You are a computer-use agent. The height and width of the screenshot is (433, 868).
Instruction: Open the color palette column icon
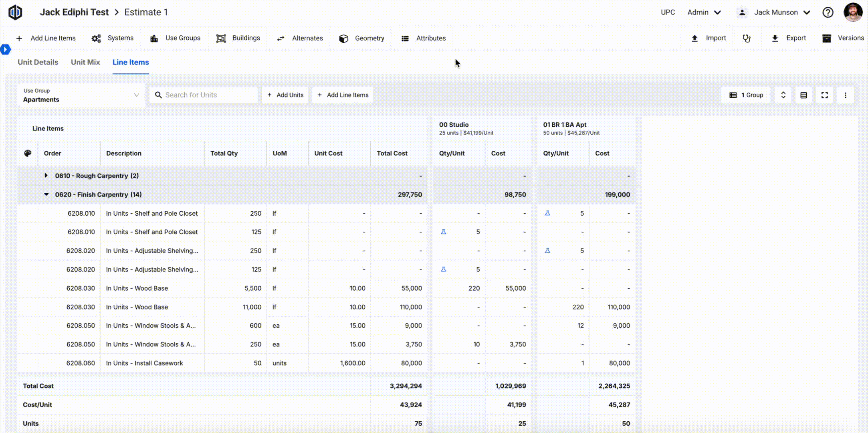tap(28, 153)
